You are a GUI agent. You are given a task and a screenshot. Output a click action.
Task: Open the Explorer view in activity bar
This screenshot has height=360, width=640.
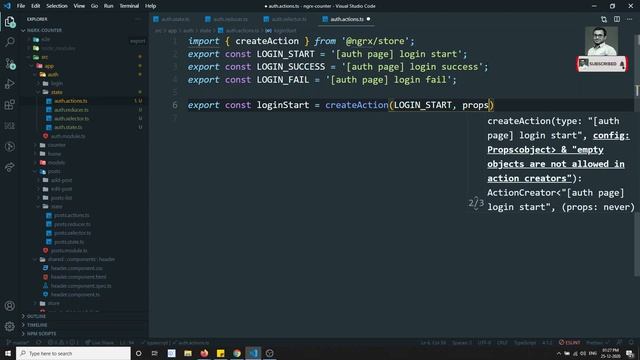10,22
